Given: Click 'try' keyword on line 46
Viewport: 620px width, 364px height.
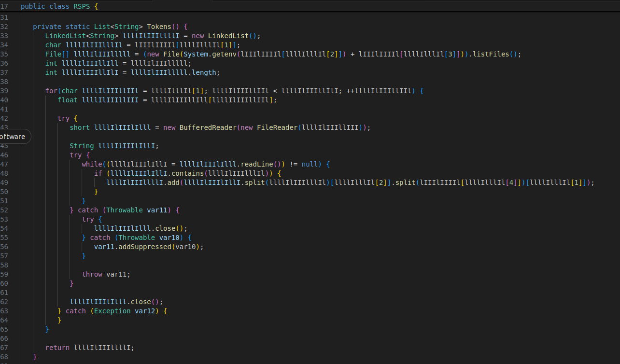Looking at the screenshot, I should coord(76,155).
